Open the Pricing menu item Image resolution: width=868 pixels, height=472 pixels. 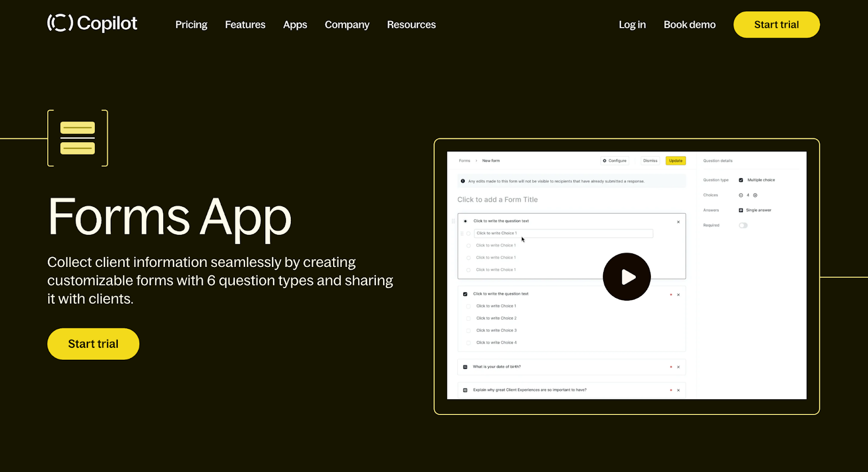pyautogui.click(x=192, y=25)
